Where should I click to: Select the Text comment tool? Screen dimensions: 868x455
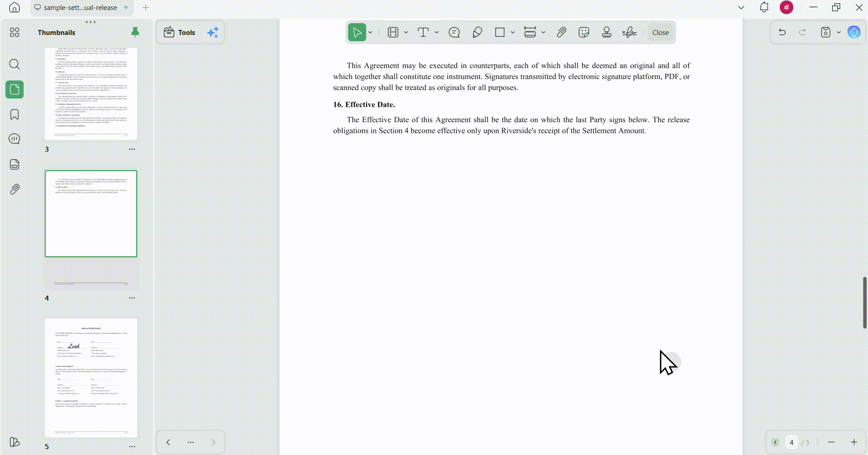point(423,32)
